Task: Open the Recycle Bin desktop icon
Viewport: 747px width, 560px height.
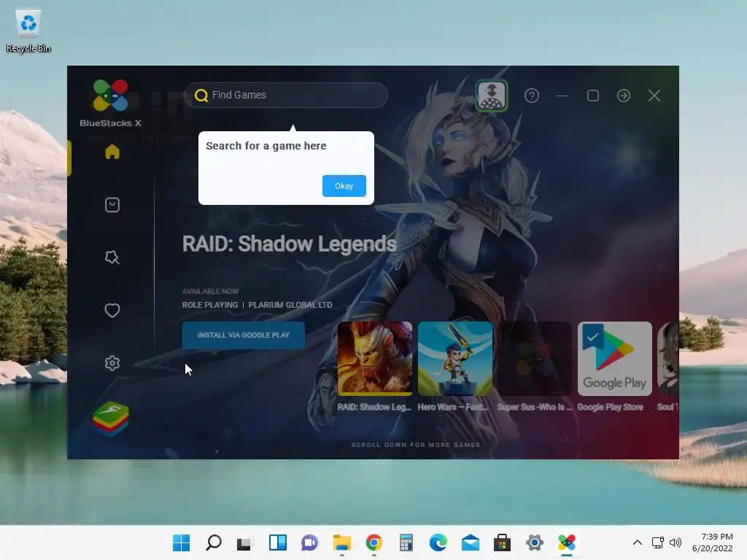Action: point(28,31)
